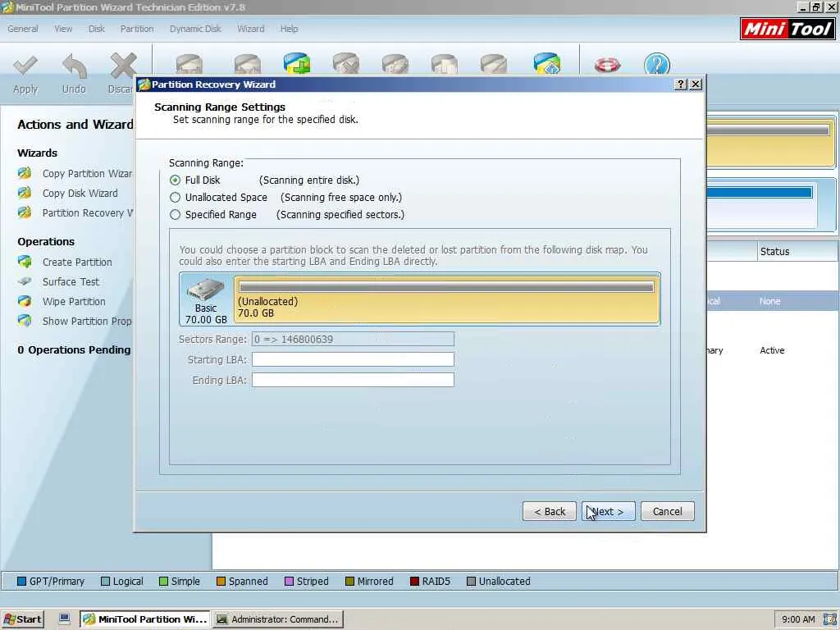
Task: Click the Unallocated gray legend swatch
Action: tap(472, 582)
